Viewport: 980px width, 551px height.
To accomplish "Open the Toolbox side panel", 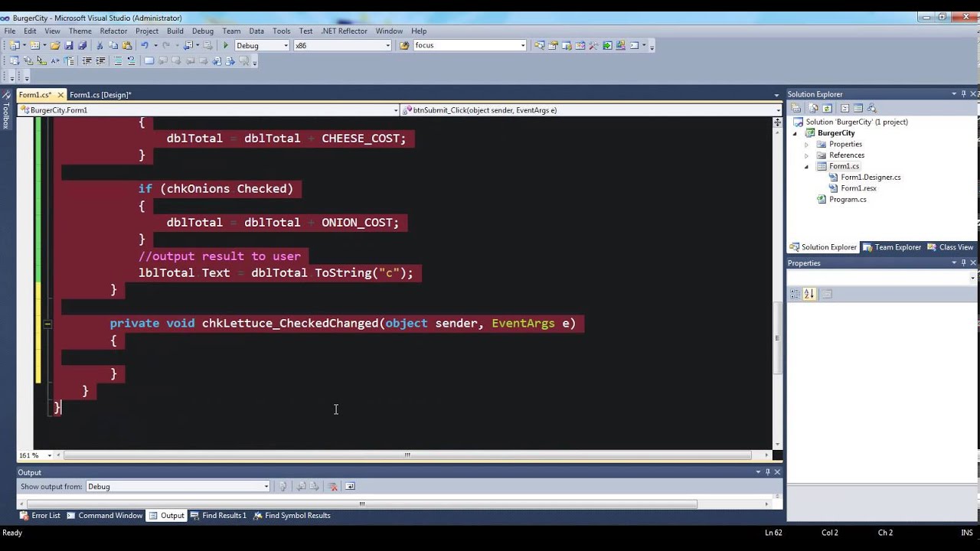I will tap(6, 111).
